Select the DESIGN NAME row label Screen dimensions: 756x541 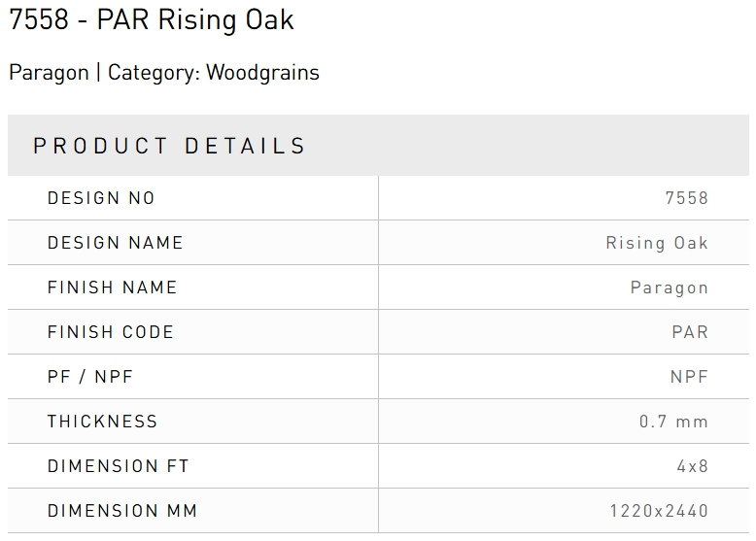click(x=115, y=243)
